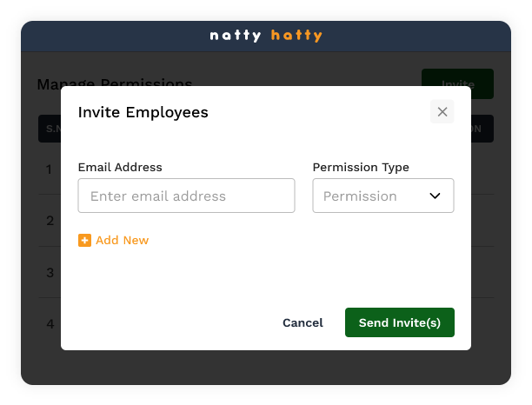This screenshot has width=532, height=405.
Task: Click the natty hatty logo
Action: pos(266,36)
